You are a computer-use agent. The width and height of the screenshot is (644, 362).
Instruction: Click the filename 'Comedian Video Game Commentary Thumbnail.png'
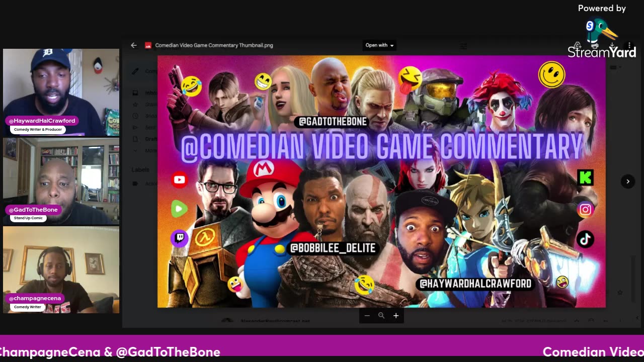214,45
